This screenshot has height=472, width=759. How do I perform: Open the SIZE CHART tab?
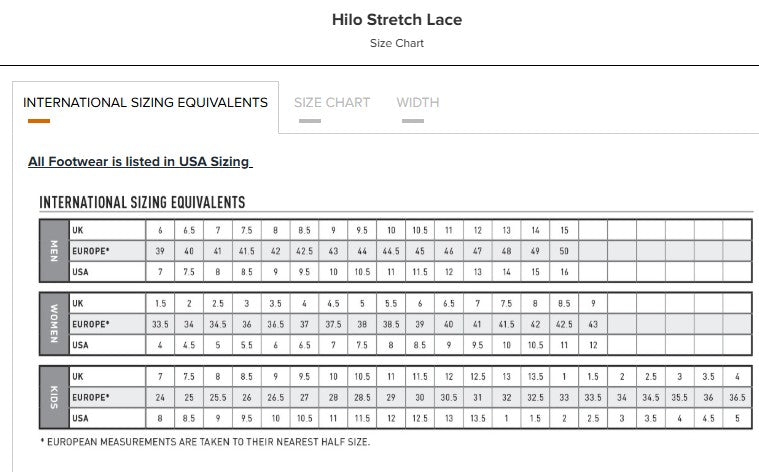pyautogui.click(x=332, y=103)
